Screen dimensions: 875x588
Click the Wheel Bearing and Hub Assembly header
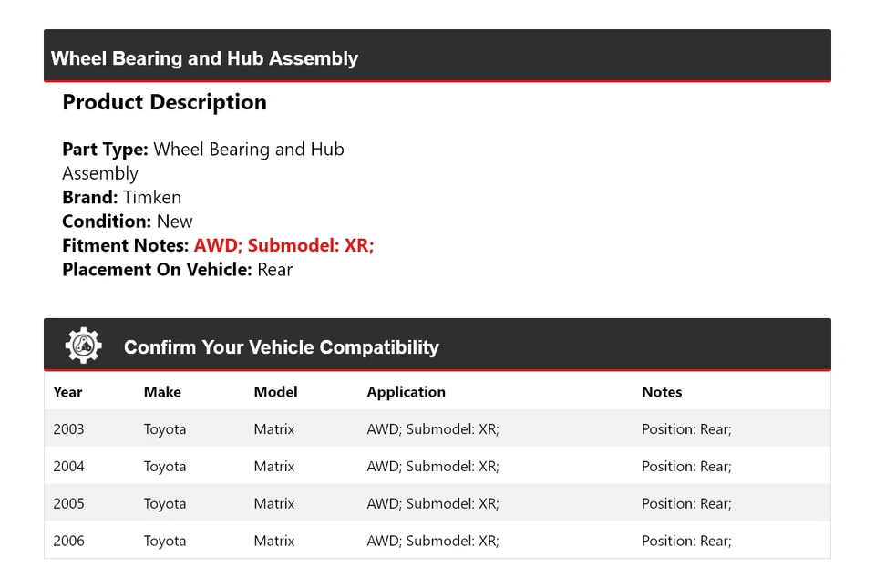(204, 58)
